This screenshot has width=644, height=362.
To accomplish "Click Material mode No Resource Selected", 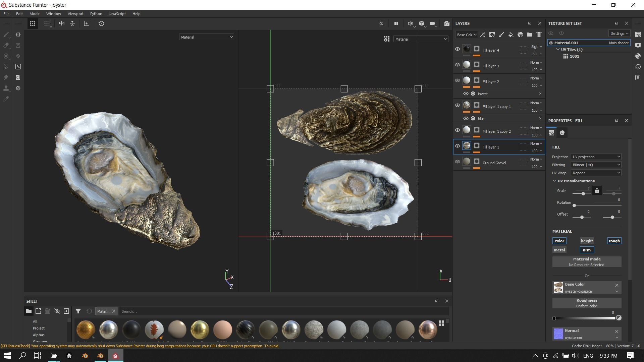I will (x=587, y=262).
